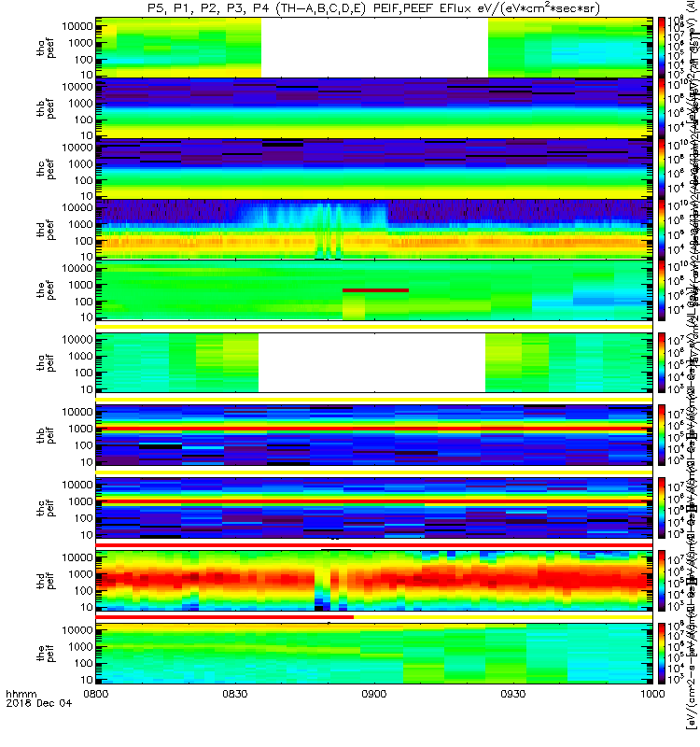
Task: Click the yellow bar above the thb peif panel
Action: point(374,400)
